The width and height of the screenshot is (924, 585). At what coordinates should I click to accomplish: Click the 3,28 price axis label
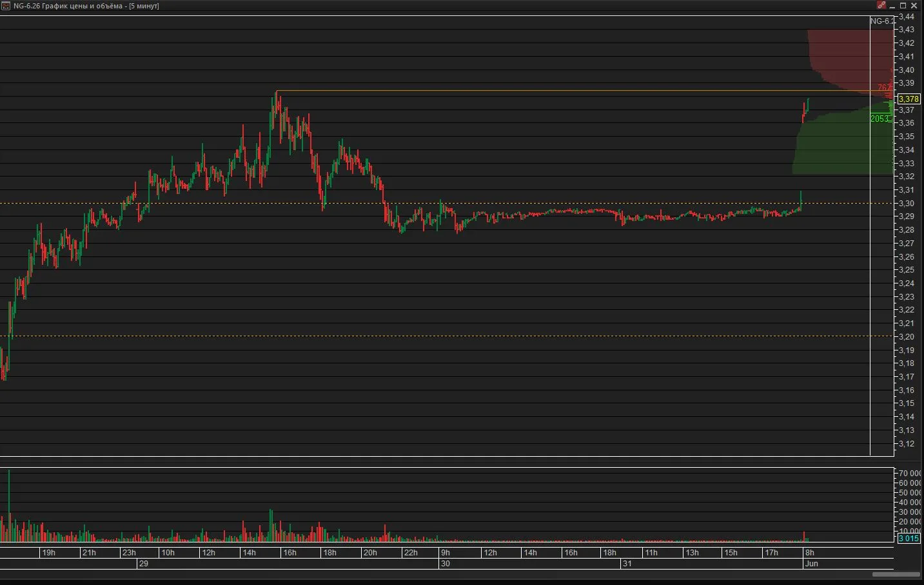coord(907,230)
